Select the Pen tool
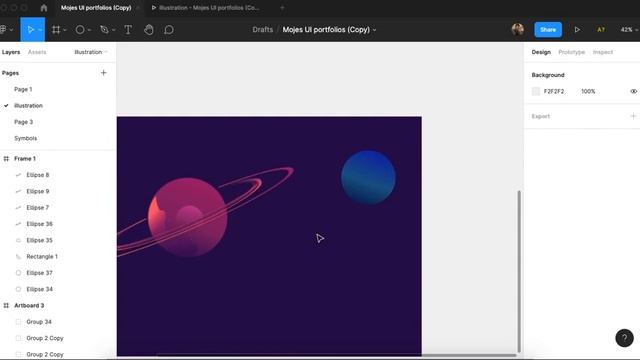Viewport: 640px width, 360px height. click(x=104, y=29)
